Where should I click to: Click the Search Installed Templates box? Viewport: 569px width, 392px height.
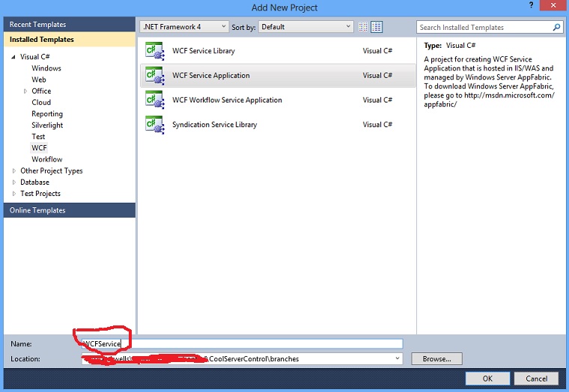(490, 27)
